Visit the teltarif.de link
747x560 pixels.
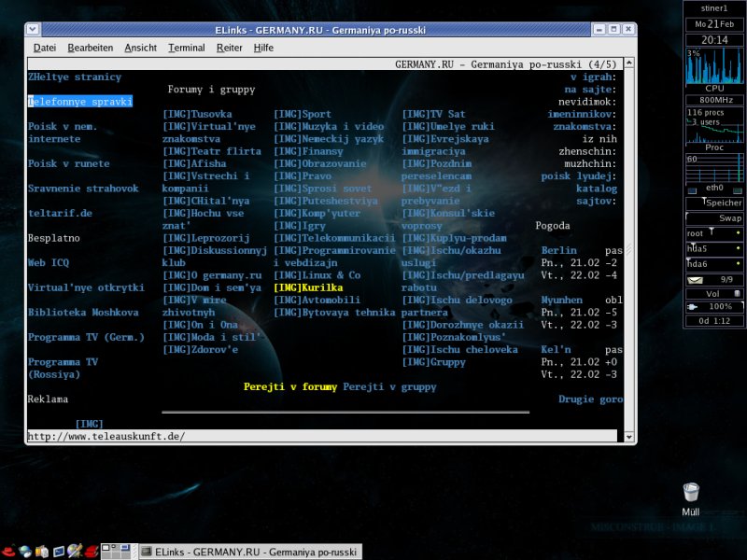[x=60, y=214]
